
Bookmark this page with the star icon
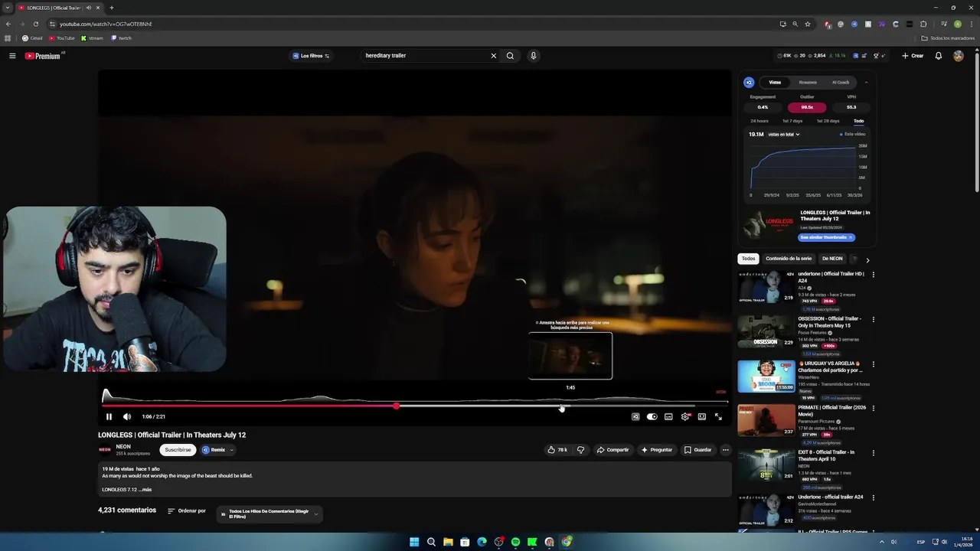[x=808, y=24]
